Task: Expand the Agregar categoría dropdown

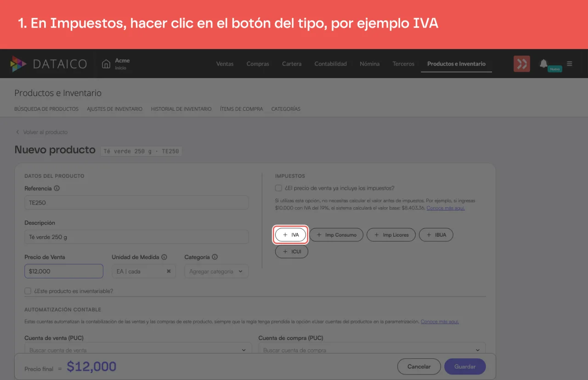Action: coord(216,271)
